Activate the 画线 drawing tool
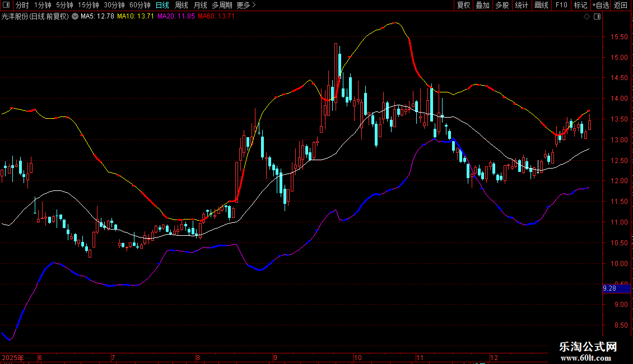The width and height of the screenshot is (633, 364). 541,5
